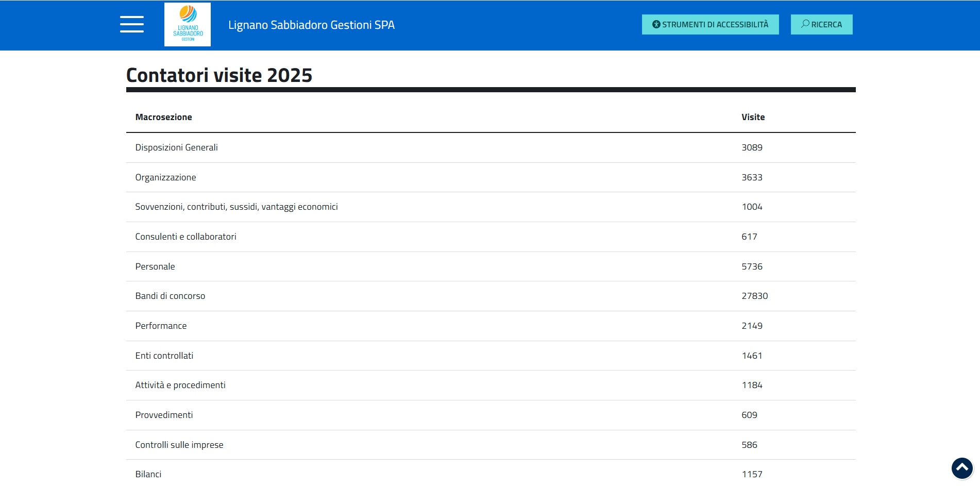Open Strumenti di Accessibilità tools
980x486 pixels.
(710, 25)
